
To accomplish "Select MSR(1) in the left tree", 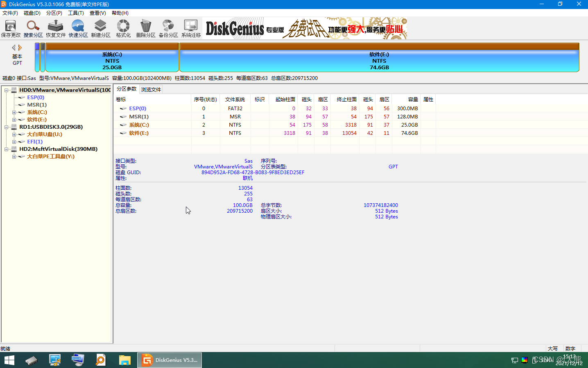I will [37, 105].
